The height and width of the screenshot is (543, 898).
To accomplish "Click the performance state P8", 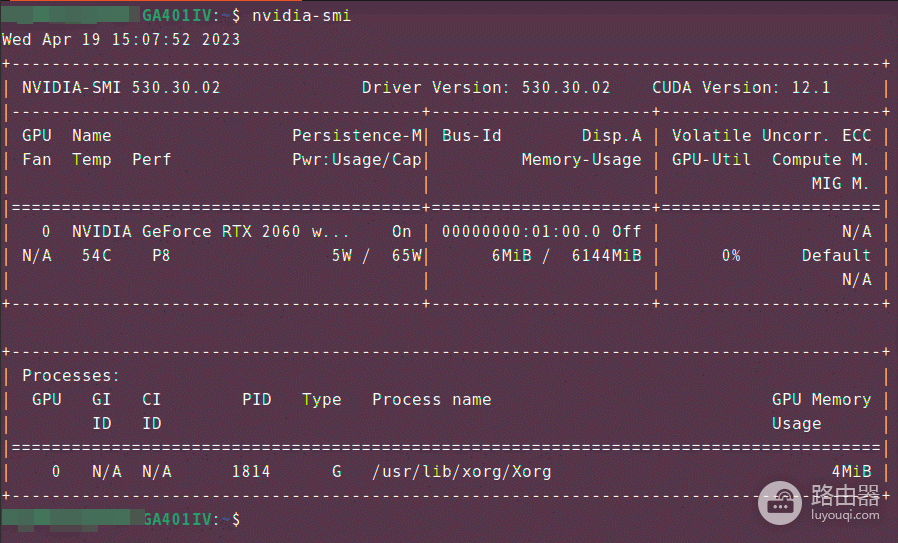I will click(x=162, y=256).
